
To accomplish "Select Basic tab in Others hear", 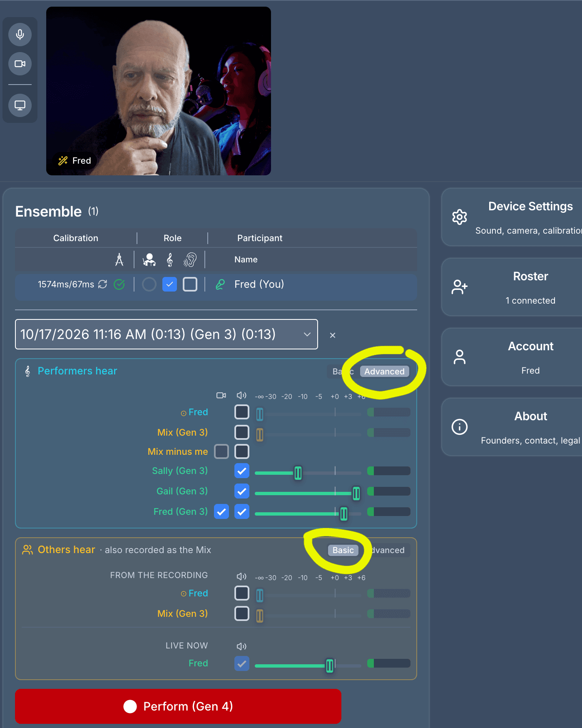I will 343,550.
